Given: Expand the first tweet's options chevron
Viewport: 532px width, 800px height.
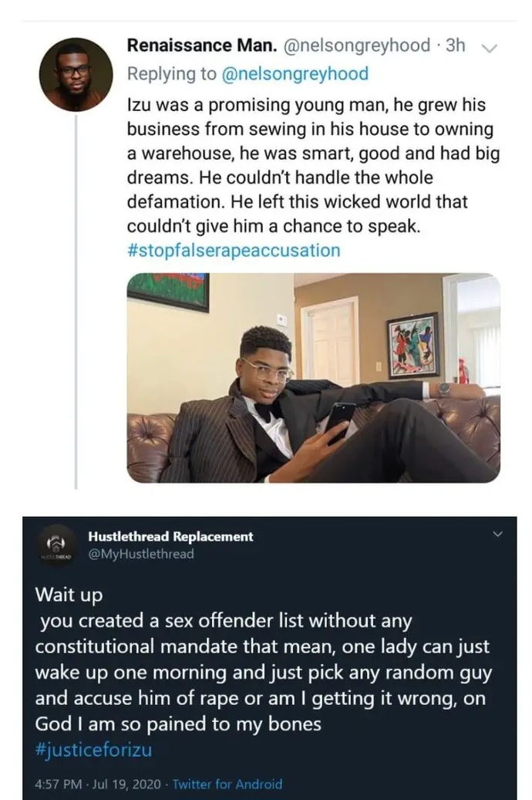Looking at the screenshot, I should click(489, 48).
